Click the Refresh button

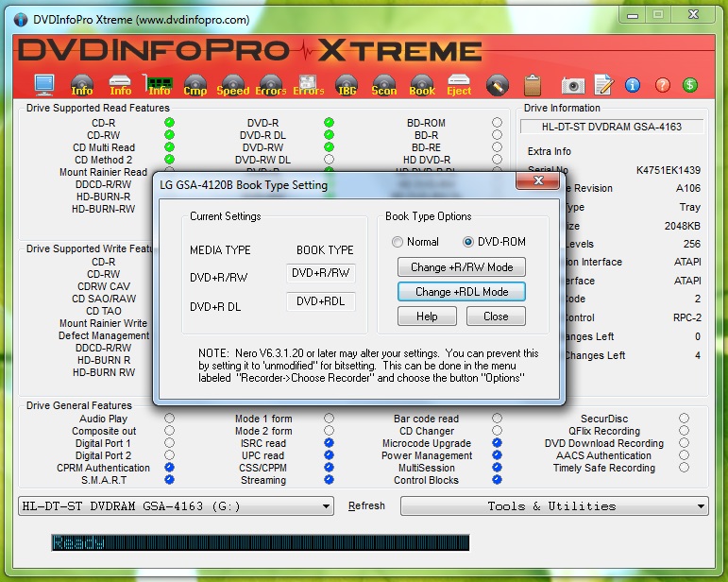(x=366, y=505)
